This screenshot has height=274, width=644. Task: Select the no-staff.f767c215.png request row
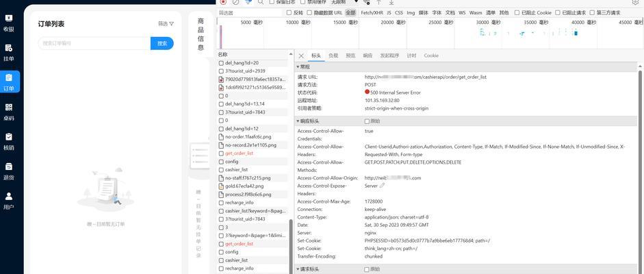click(252, 178)
